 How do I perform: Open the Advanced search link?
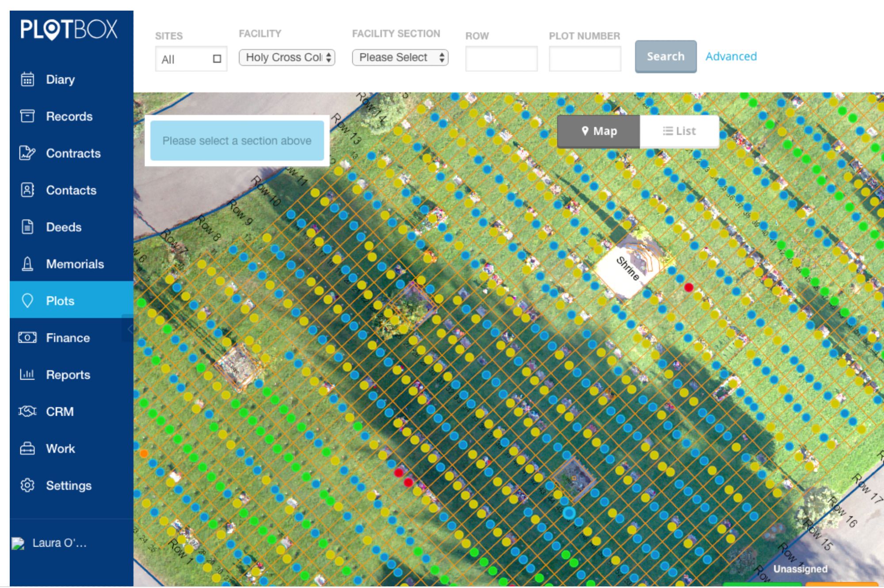pyautogui.click(x=731, y=57)
